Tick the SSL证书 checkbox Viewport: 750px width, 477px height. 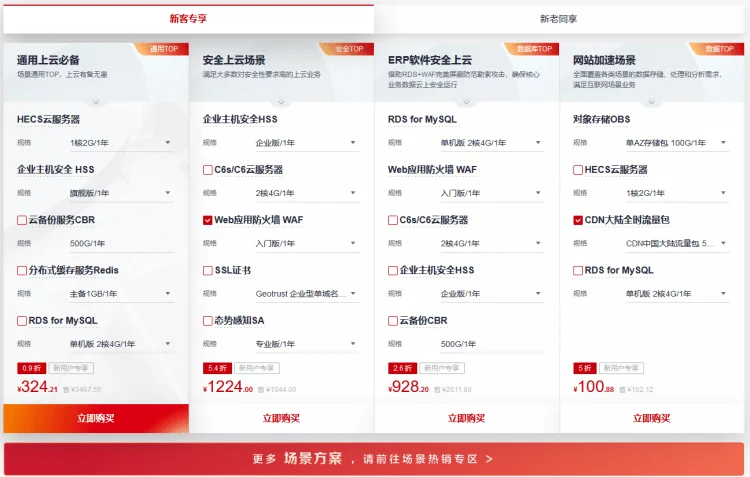(x=208, y=271)
